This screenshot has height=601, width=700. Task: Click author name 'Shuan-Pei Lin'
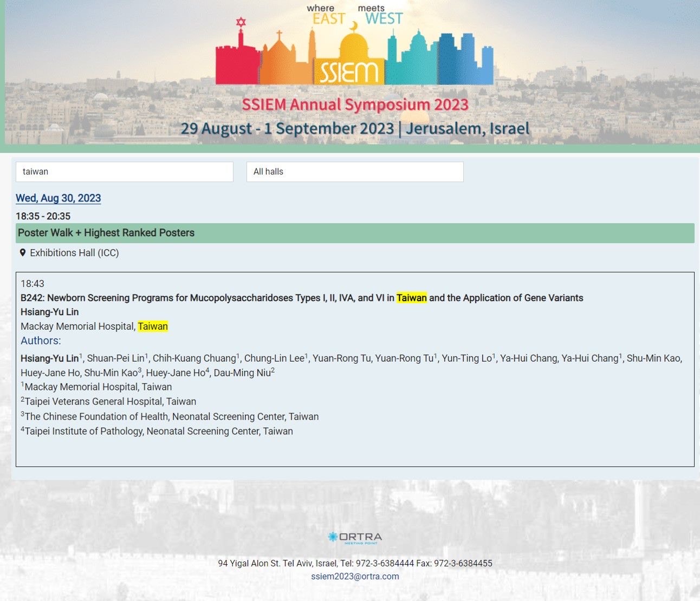pos(116,358)
